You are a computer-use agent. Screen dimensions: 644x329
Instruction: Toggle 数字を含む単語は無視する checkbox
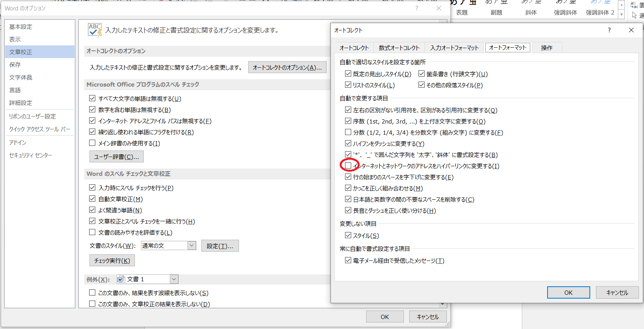[x=92, y=110]
